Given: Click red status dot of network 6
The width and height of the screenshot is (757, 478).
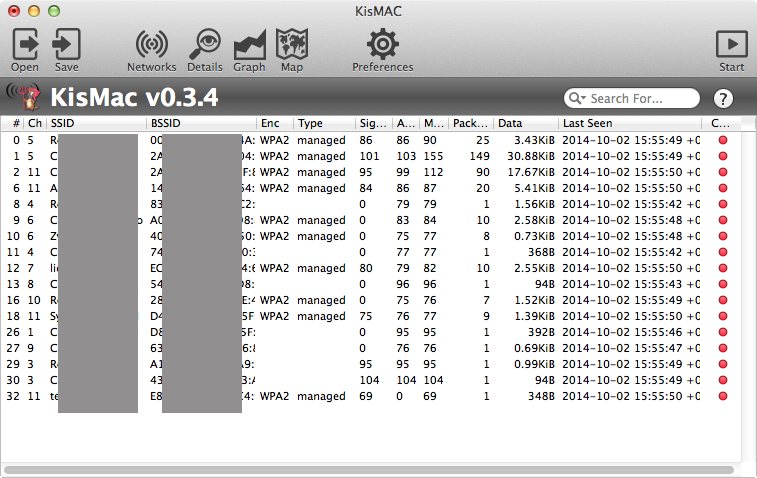Looking at the screenshot, I should (x=723, y=188).
